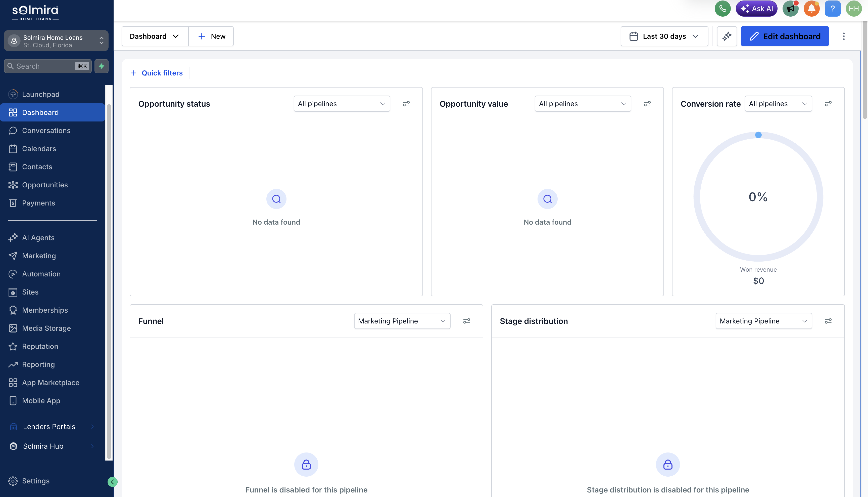Click the green phone dialer icon

point(722,9)
